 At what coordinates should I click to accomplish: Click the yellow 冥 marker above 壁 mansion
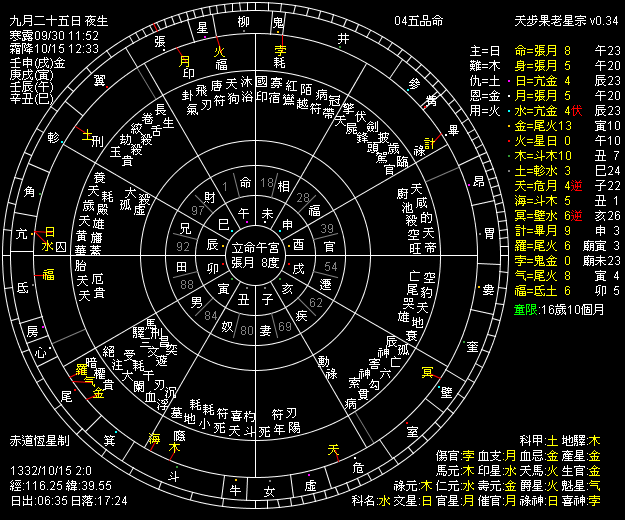point(427,372)
